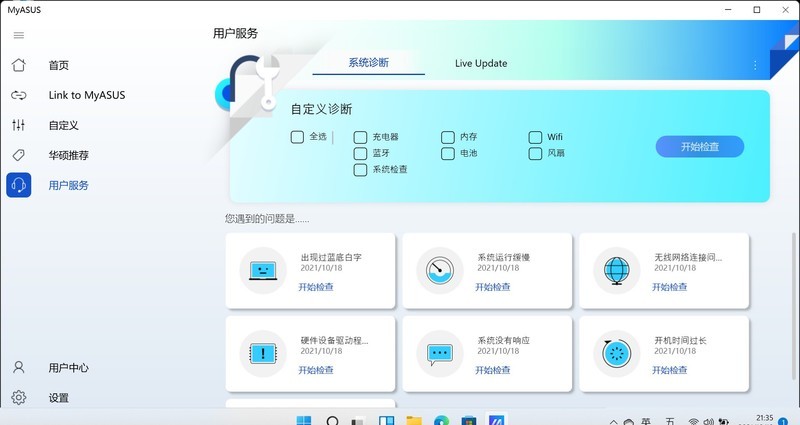Check the 全选 select-all checkbox
The height and width of the screenshot is (425, 800).
point(297,137)
